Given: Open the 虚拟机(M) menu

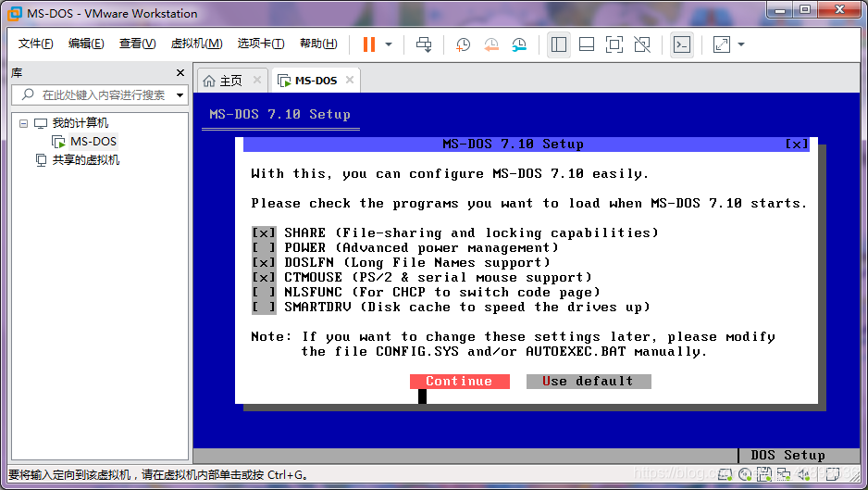Looking at the screenshot, I should click(196, 44).
